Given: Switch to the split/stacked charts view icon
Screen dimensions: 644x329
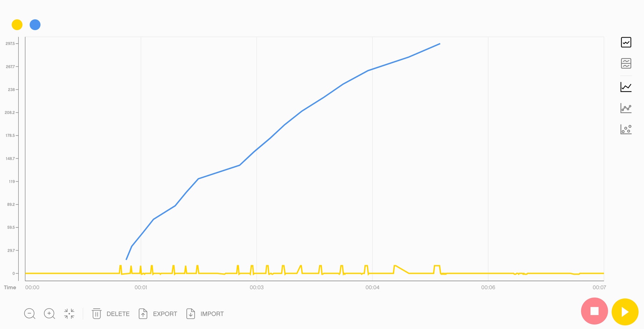Looking at the screenshot, I should (626, 64).
